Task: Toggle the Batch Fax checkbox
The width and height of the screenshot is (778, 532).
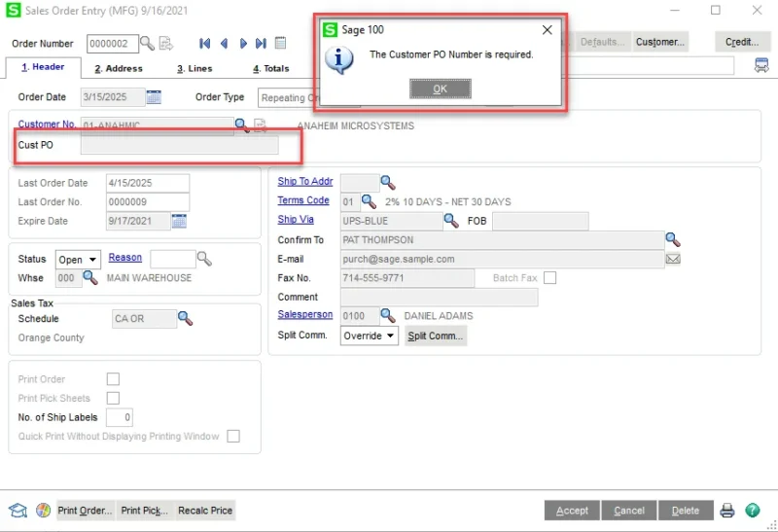Action: pyautogui.click(x=549, y=277)
